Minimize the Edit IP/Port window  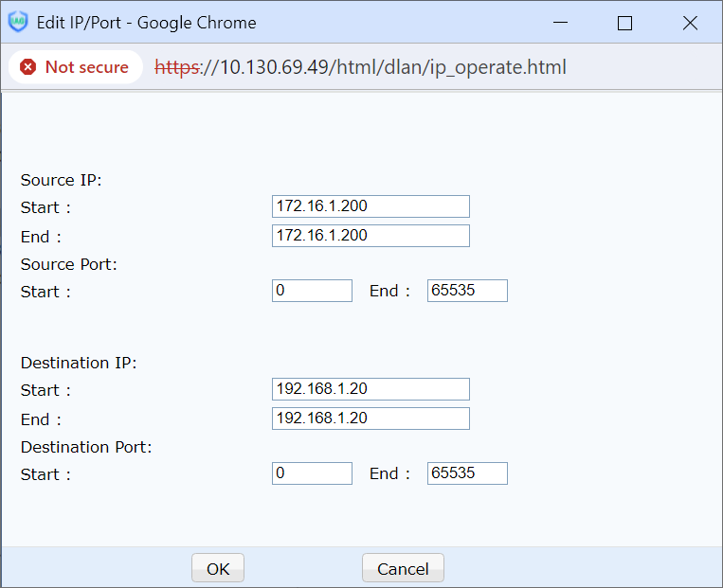coord(558,23)
